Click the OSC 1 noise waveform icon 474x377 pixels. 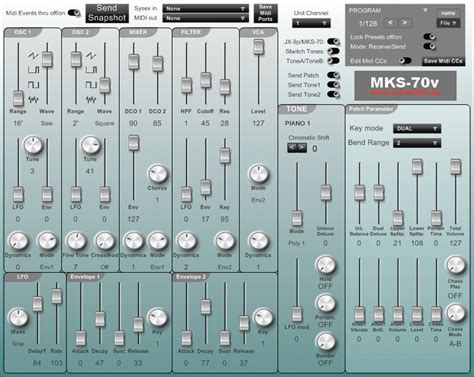tap(33, 99)
